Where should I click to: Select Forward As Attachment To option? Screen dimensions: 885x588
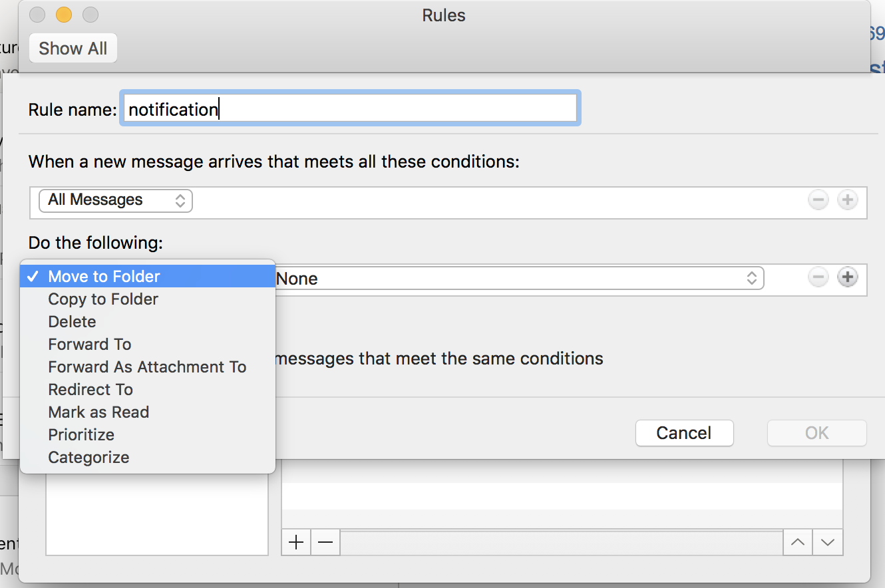(x=148, y=367)
